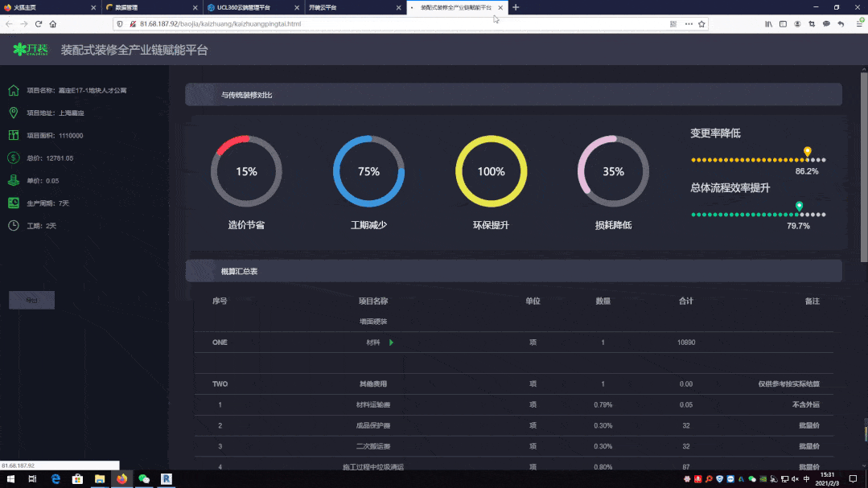This screenshot has height=488, width=868.
Task: Open the Firefox Library icon near top right
Action: (769, 24)
